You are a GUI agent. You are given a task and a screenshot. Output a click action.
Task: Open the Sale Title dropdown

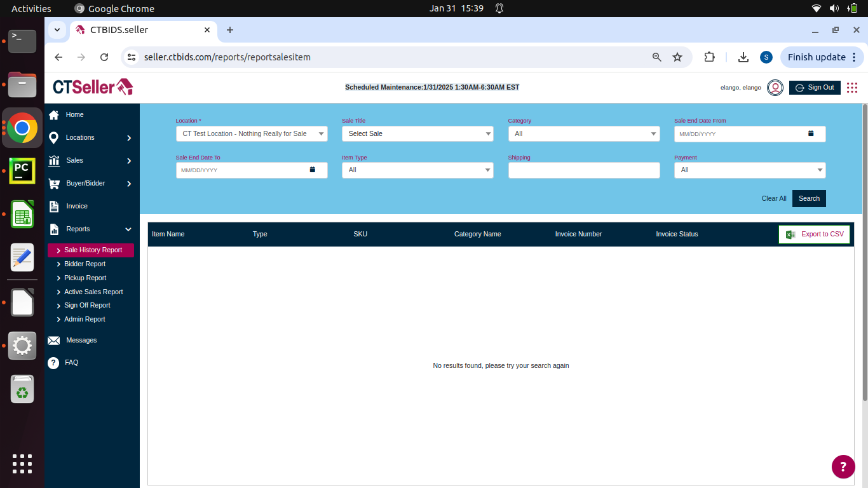417,134
